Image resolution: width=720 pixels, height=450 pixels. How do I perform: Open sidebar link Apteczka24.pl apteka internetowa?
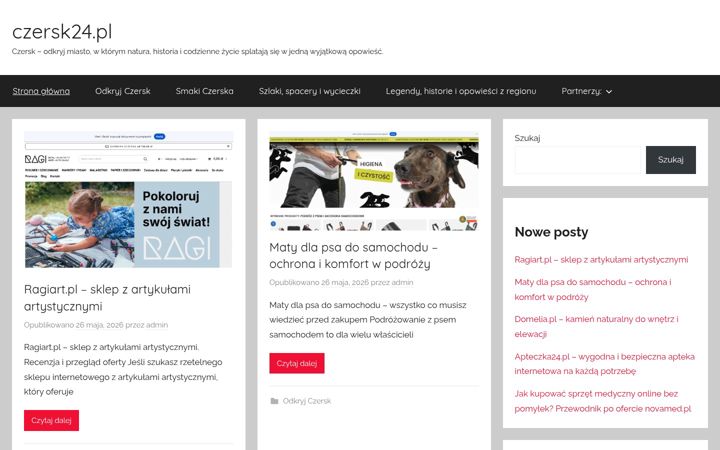(604, 364)
